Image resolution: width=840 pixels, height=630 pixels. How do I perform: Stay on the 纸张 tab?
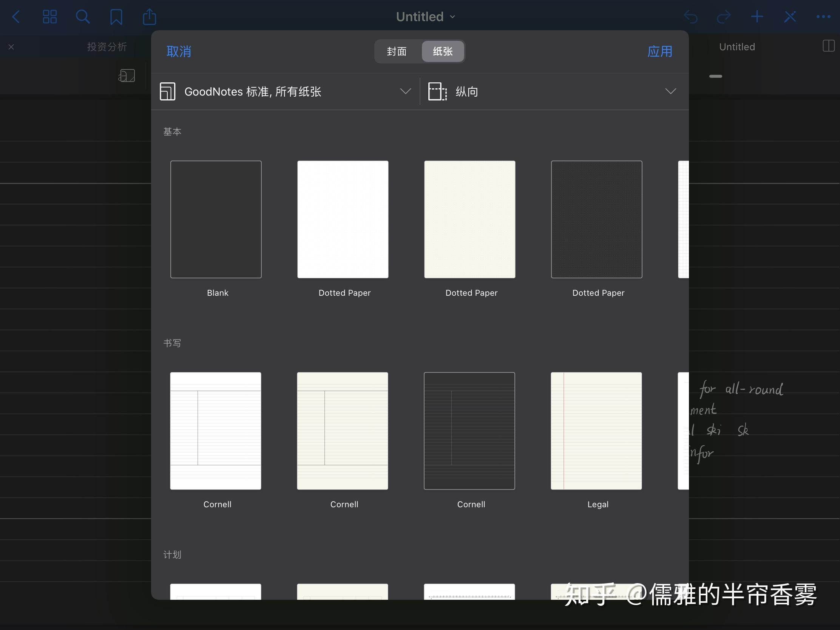pyautogui.click(x=443, y=51)
